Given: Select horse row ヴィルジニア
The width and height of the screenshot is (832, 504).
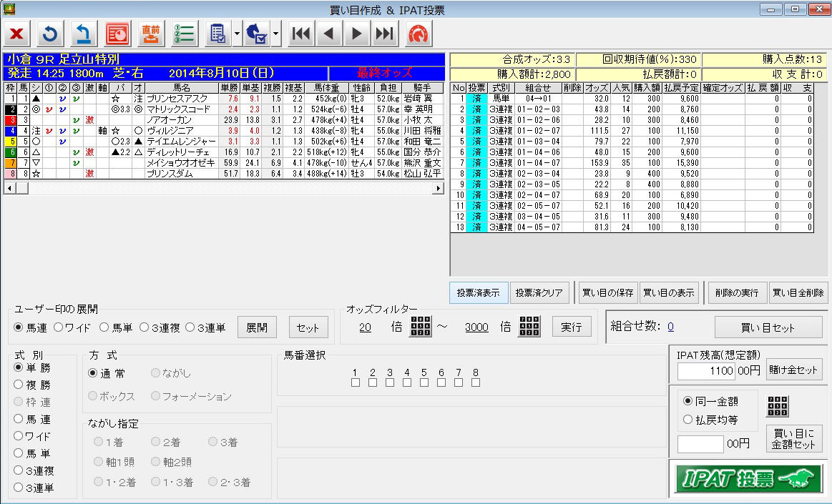Looking at the screenshot, I should [224, 130].
